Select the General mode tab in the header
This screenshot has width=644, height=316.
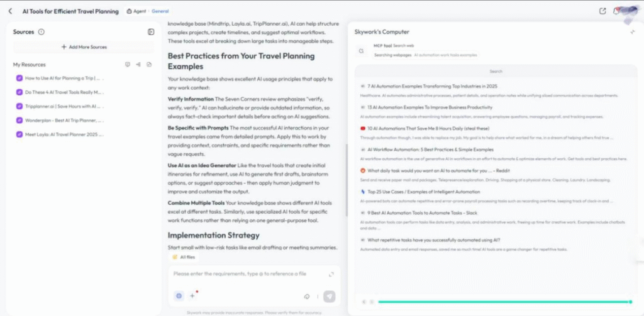[160, 11]
